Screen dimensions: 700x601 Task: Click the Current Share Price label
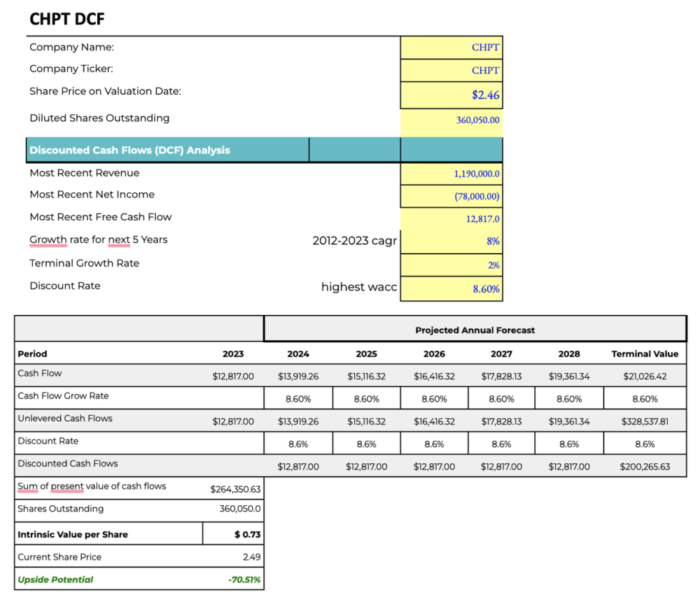click(x=59, y=558)
